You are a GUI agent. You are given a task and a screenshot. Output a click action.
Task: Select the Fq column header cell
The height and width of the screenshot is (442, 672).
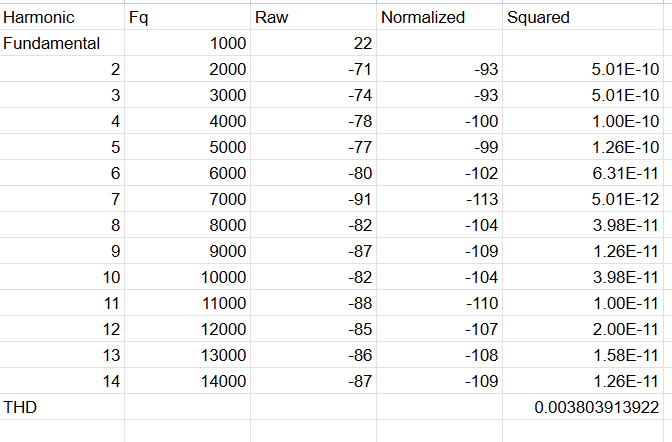tap(187, 17)
